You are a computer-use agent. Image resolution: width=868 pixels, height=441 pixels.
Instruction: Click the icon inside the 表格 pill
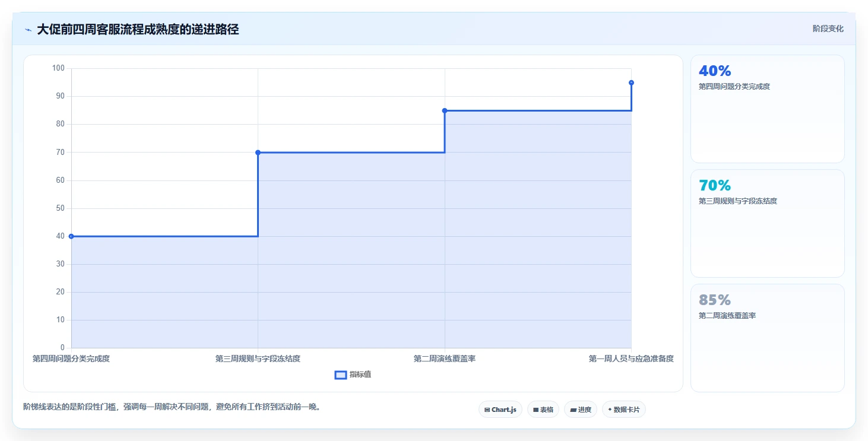pos(536,410)
